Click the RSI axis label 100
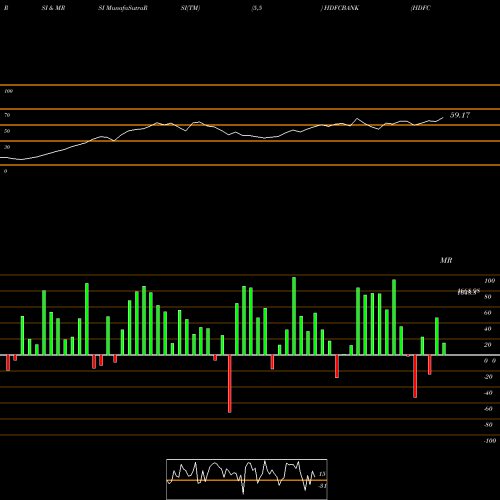This screenshot has width=500, height=500. [8, 91]
